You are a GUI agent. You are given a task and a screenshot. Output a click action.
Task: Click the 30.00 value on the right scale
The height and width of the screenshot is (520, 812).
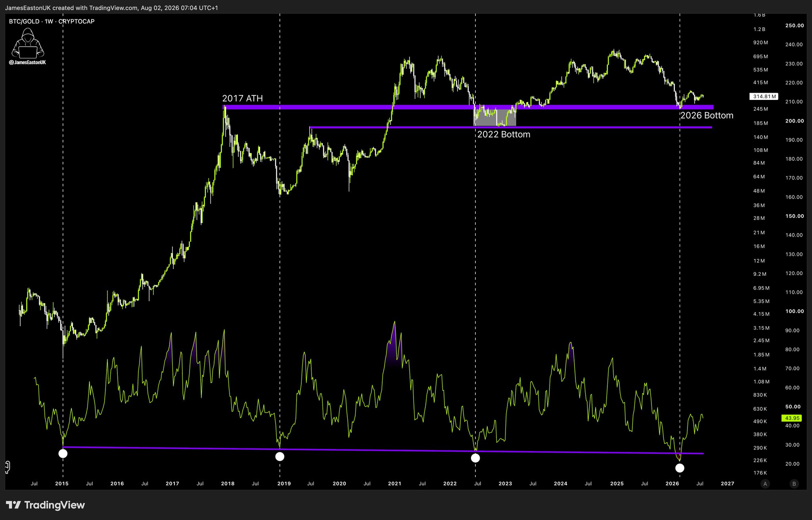pyautogui.click(x=793, y=445)
